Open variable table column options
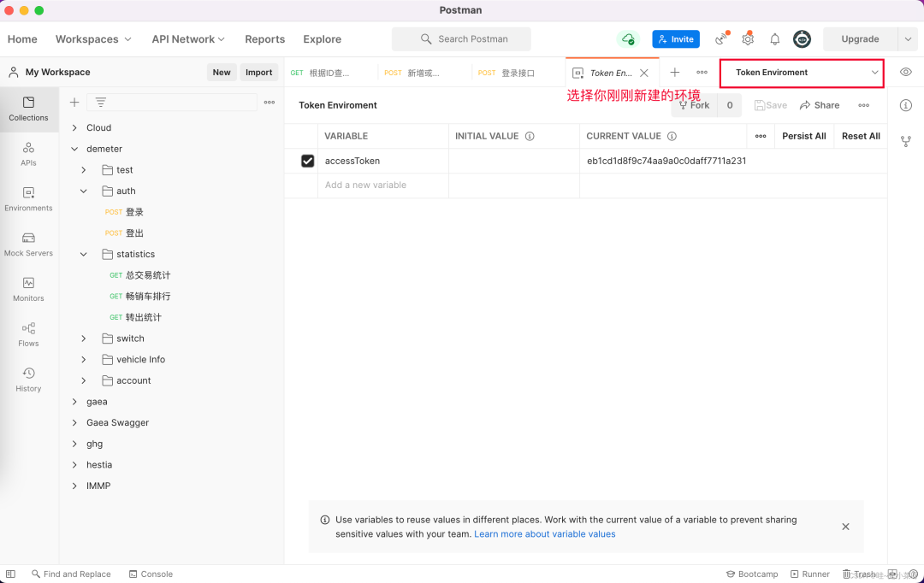 click(761, 136)
